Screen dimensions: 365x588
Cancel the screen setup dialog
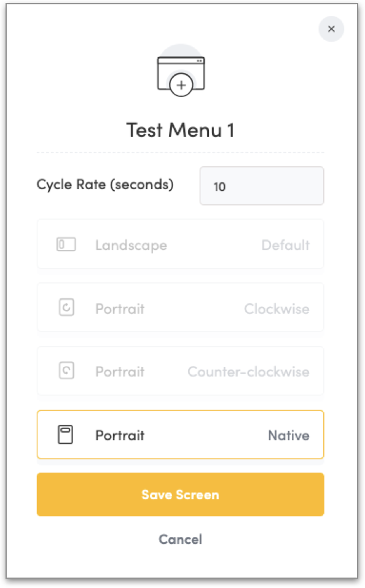[x=180, y=540]
